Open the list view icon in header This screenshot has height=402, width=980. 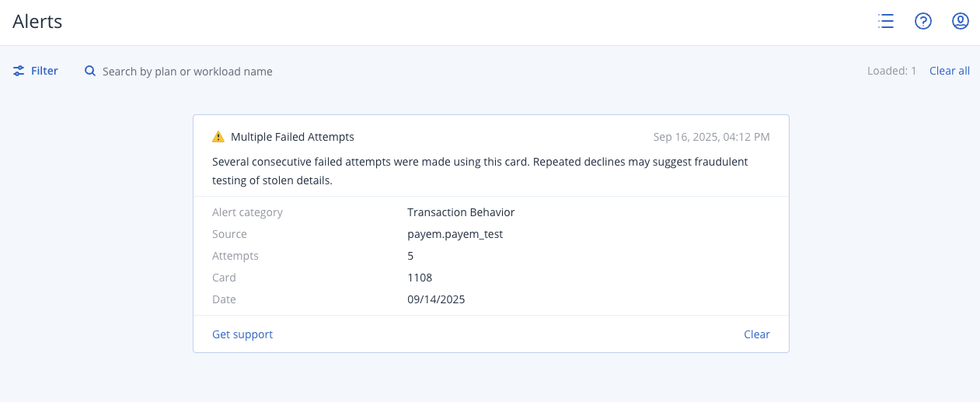[885, 22]
